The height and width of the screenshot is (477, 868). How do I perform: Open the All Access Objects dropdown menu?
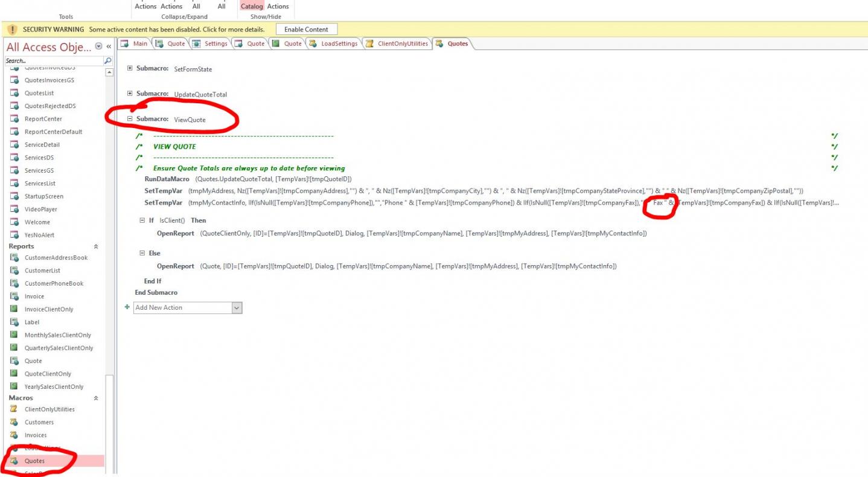98,46
